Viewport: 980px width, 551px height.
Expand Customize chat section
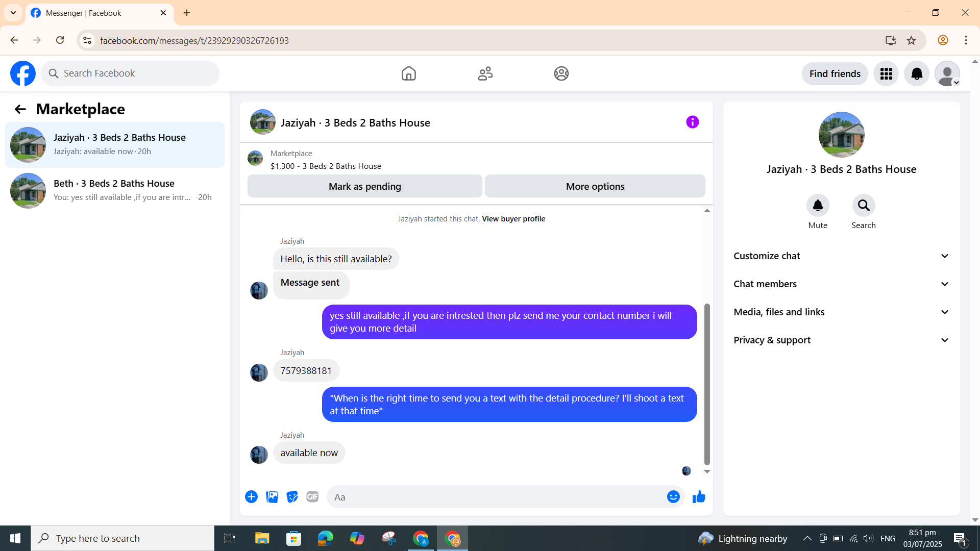pyautogui.click(x=841, y=256)
